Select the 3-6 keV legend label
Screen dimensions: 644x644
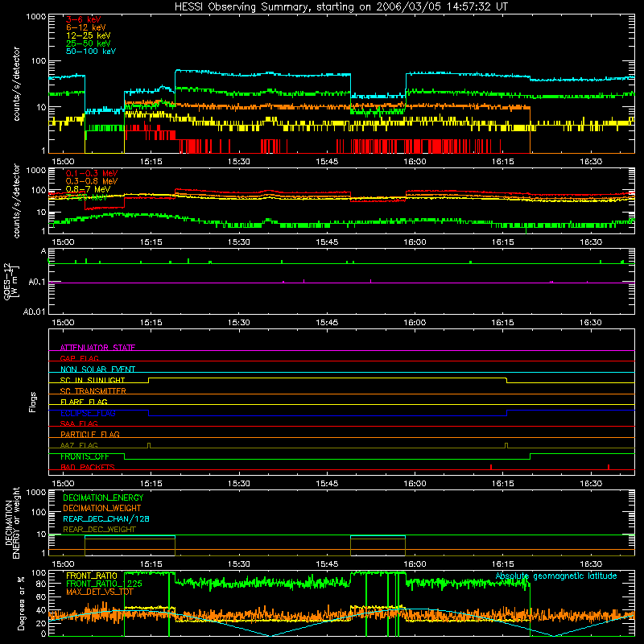(84, 19)
